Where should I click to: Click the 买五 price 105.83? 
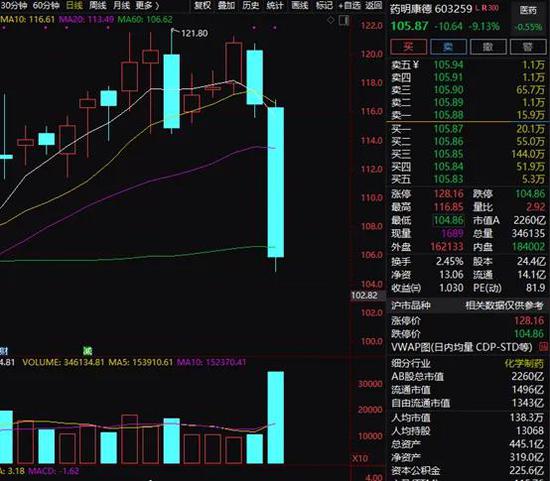click(x=448, y=180)
